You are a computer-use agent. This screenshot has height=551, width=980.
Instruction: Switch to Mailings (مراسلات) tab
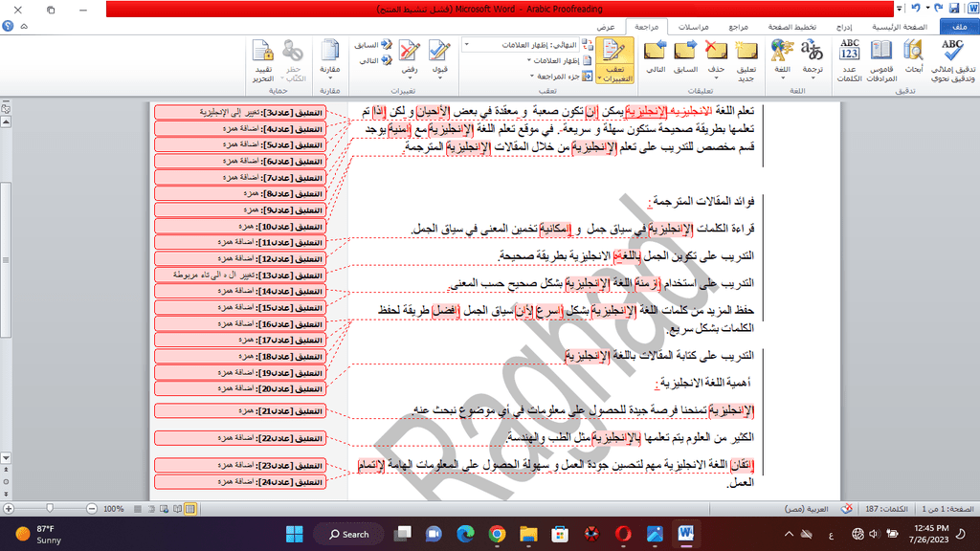[x=694, y=27]
